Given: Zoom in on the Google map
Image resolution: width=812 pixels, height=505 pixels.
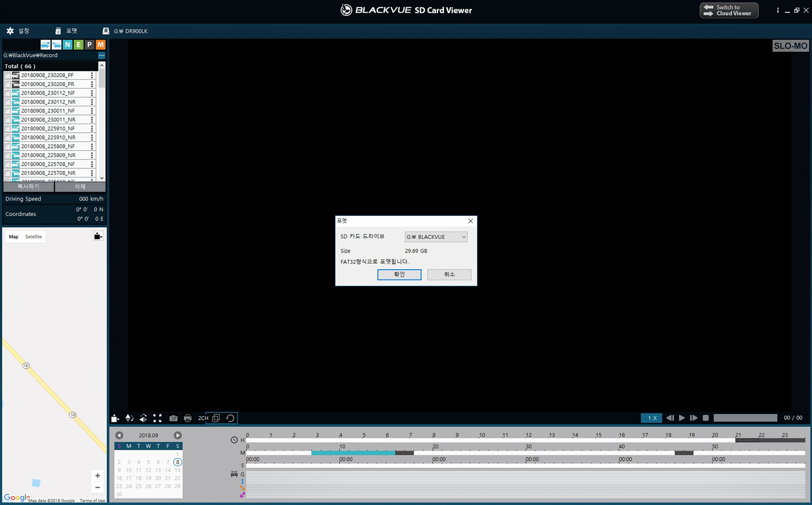Looking at the screenshot, I should pyautogui.click(x=97, y=476).
